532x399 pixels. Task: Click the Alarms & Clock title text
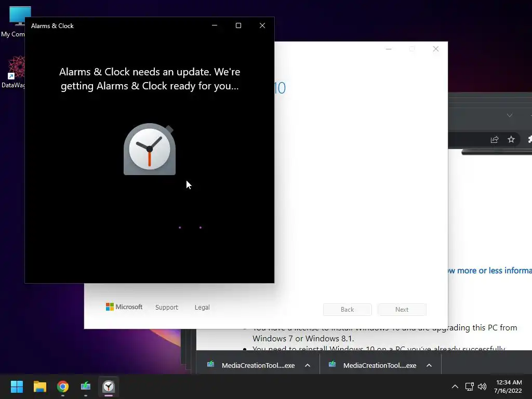pyautogui.click(x=52, y=26)
